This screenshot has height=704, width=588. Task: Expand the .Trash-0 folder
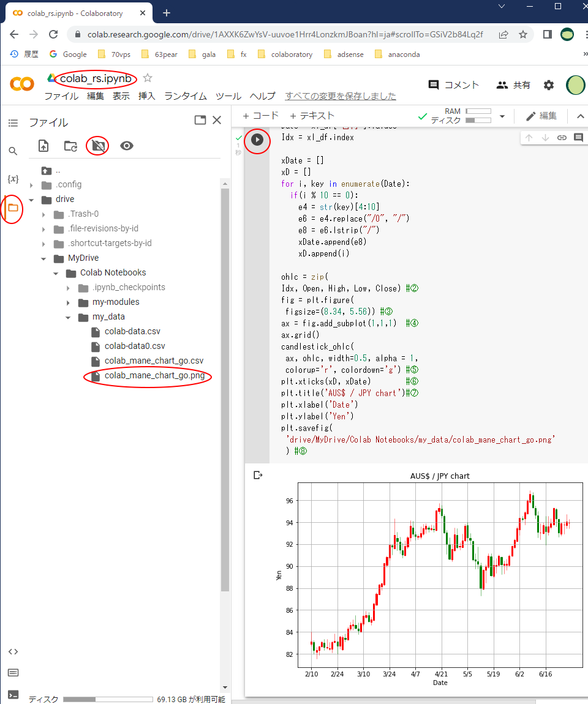tap(43, 215)
